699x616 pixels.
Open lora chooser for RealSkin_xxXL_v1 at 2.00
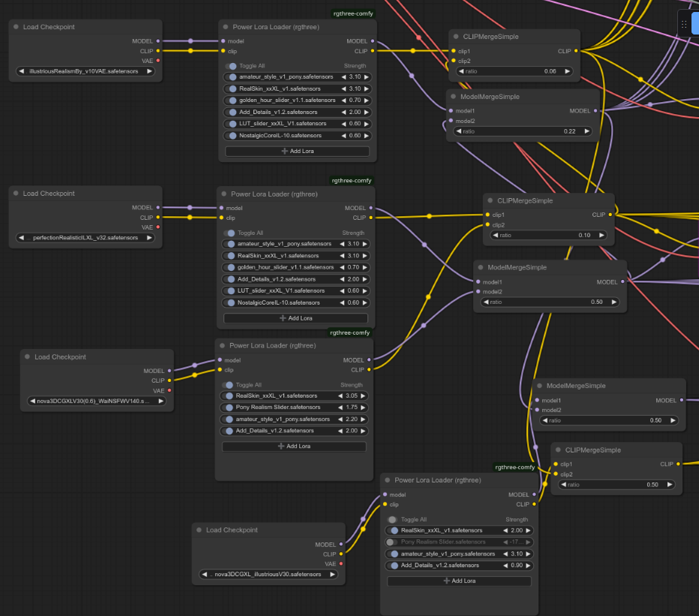point(441,530)
